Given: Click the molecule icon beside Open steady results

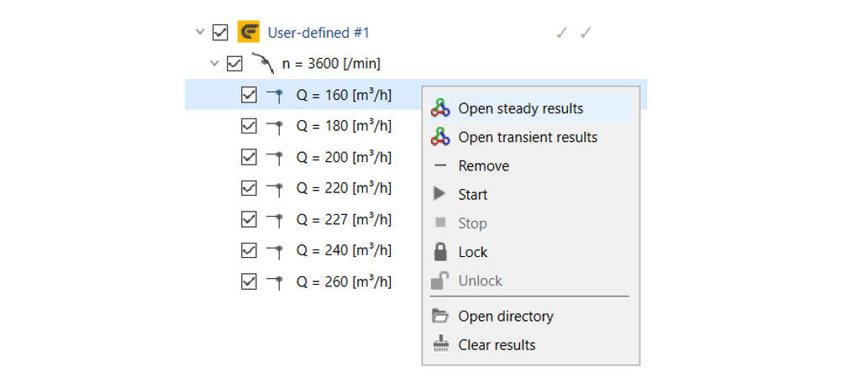Looking at the screenshot, I should pyautogui.click(x=440, y=108).
